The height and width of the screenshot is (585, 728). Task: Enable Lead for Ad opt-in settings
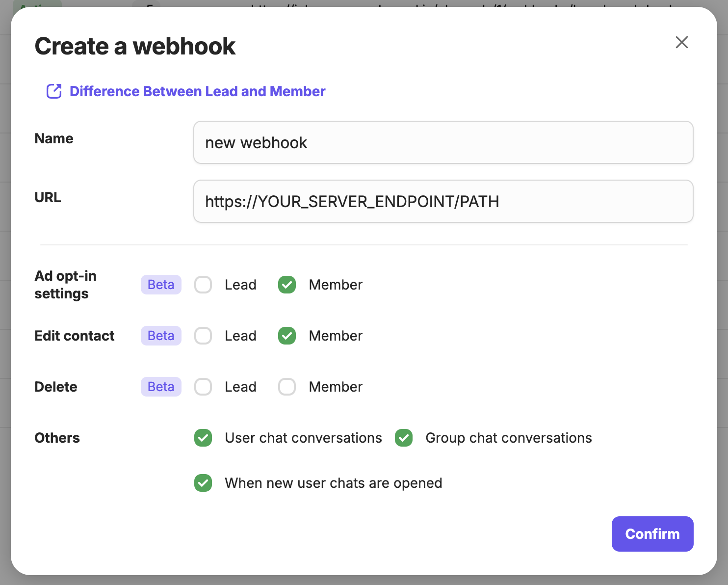tap(203, 285)
